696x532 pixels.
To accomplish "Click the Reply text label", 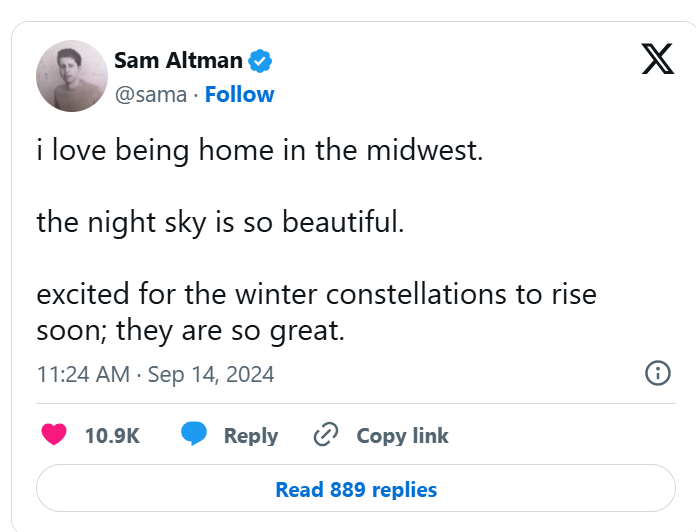I will click(251, 436).
